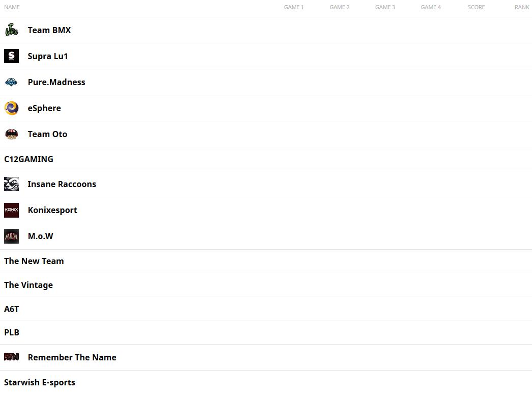Click the RANK column header

click(521, 7)
